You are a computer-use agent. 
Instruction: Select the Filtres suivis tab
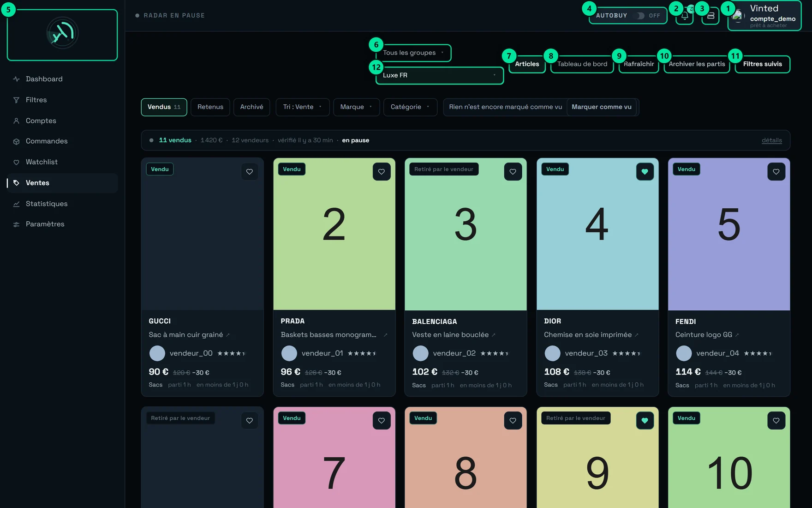tap(763, 64)
